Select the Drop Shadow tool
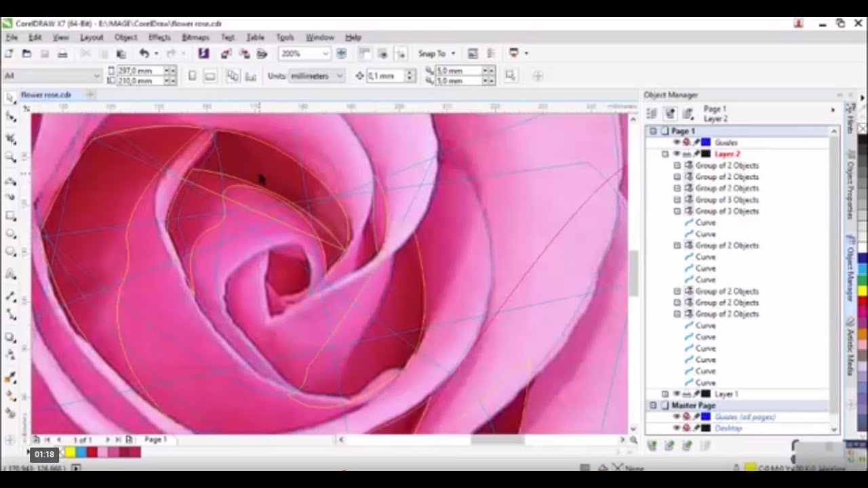868x488 pixels. [10, 338]
